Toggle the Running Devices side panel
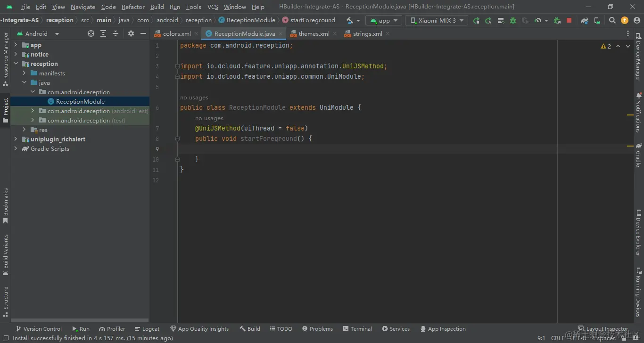This screenshot has width=644, height=343. click(638, 292)
